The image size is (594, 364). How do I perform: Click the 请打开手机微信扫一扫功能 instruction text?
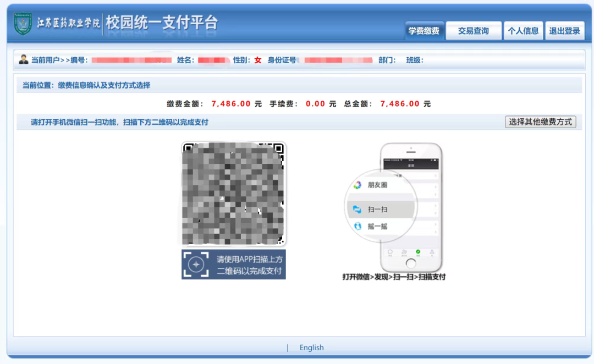click(x=119, y=123)
